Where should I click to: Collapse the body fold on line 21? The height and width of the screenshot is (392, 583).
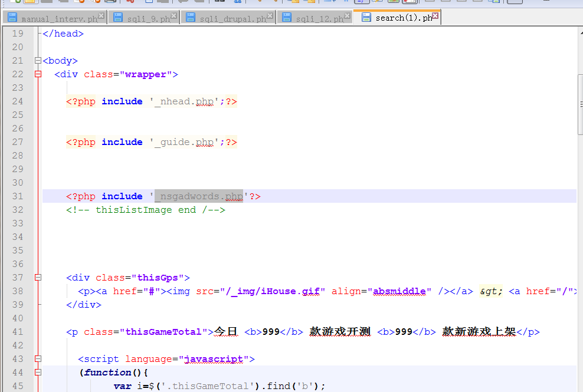click(x=38, y=61)
